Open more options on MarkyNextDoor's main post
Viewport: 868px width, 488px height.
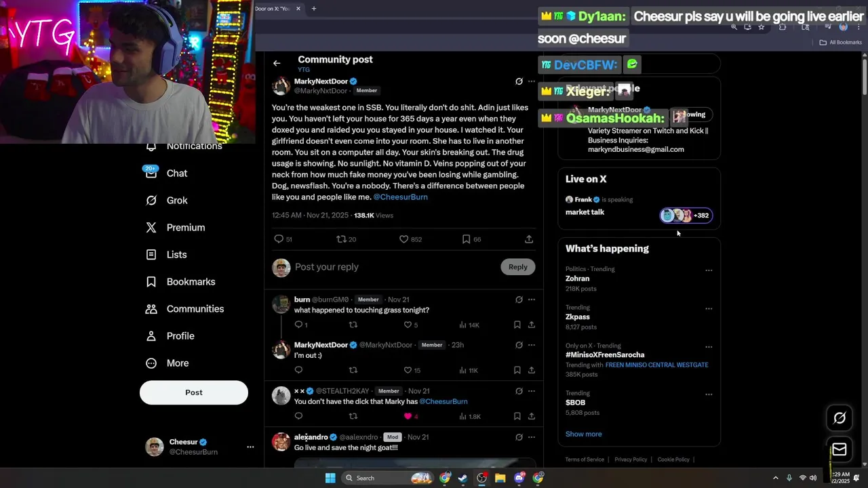click(532, 81)
